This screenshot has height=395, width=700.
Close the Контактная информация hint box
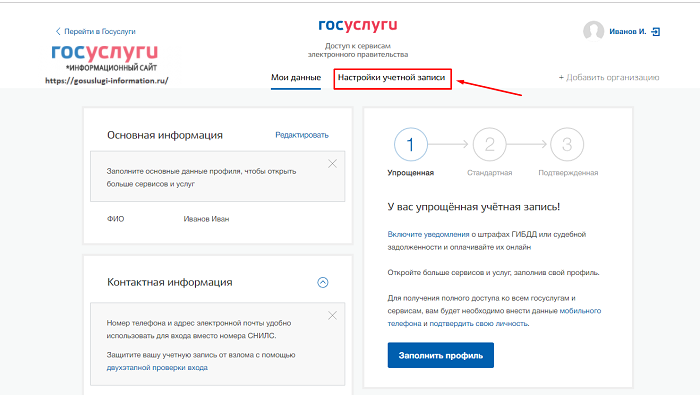[x=332, y=316]
